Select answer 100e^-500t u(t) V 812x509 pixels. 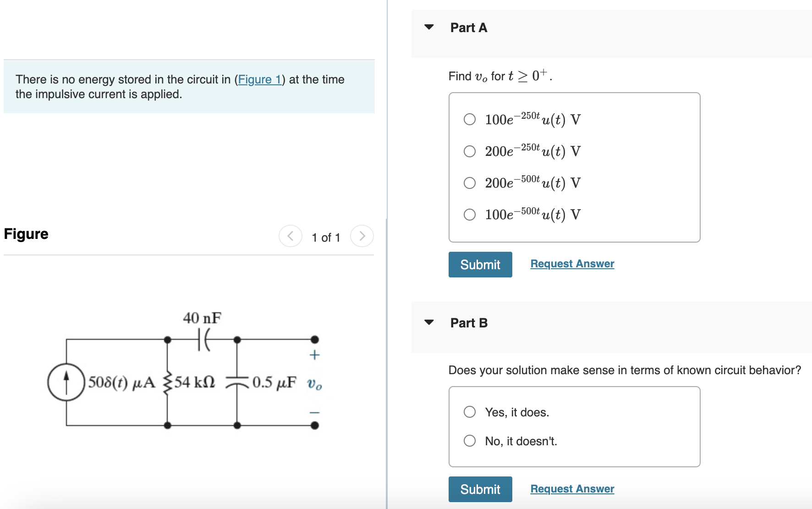[x=469, y=214]
